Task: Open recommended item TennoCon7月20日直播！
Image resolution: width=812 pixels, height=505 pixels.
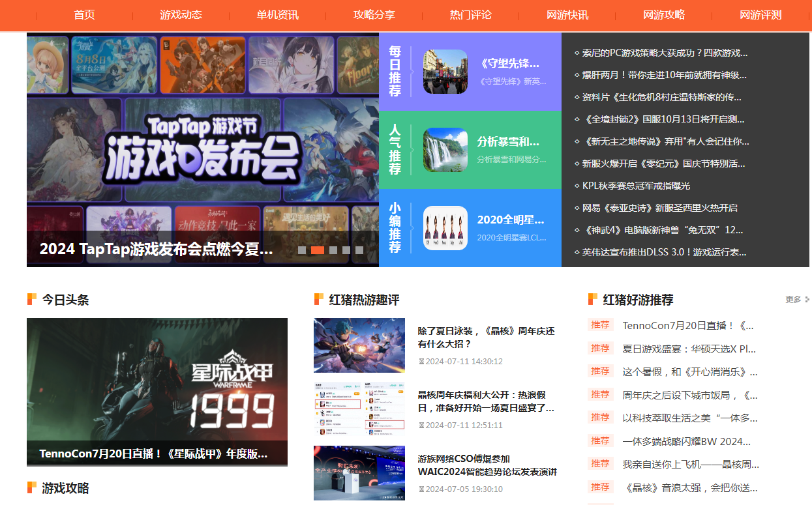Action: [688, 325]
